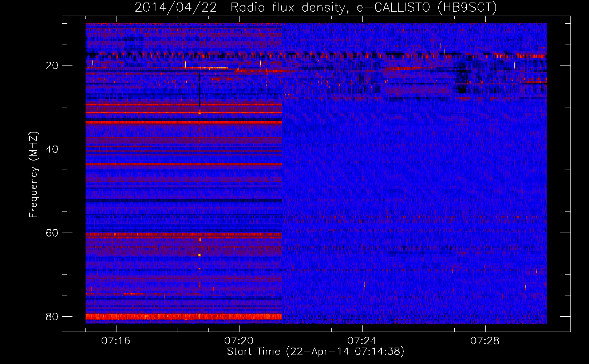This screenshot has width=589, height=364.
Task: Click the plot title '2014/04/22 Radio flux density'
Action: pyautogui.click(x=316, y=7)
